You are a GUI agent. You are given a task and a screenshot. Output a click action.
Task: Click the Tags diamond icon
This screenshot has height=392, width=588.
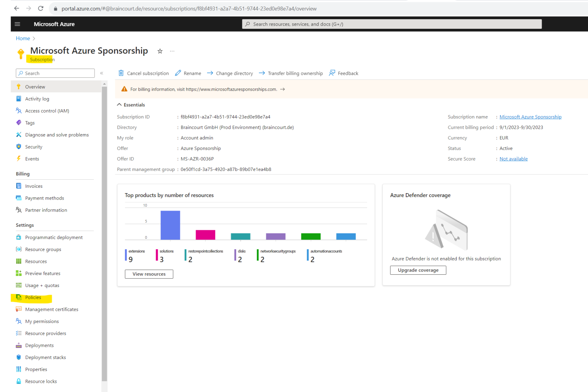click(x=19, y=123)
